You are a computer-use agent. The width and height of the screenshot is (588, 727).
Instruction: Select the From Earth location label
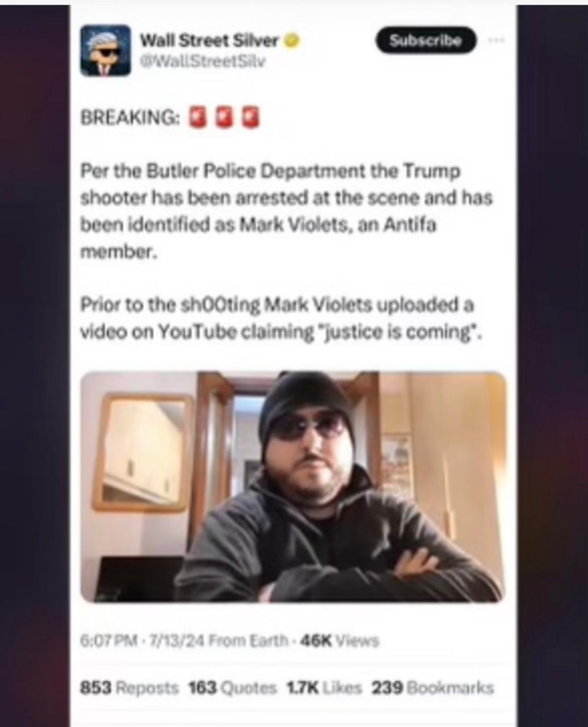(x=248, y=641)
